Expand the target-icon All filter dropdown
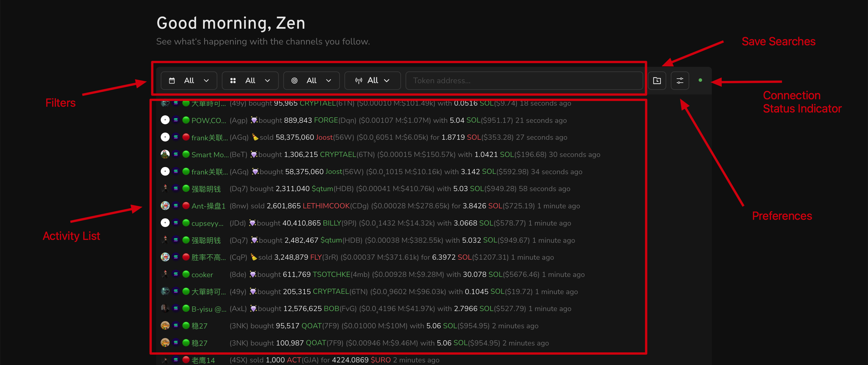This screenshot has height=365, width=868. coord(311,80)
